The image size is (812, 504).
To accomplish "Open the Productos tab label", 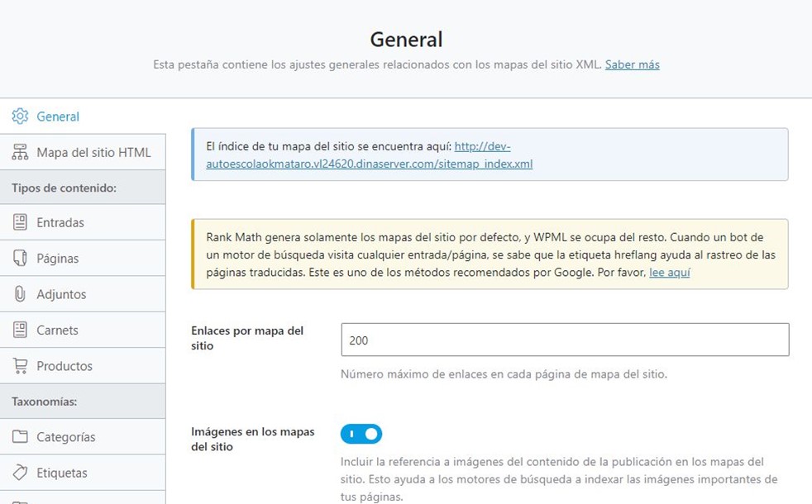I will coord(64,366).
